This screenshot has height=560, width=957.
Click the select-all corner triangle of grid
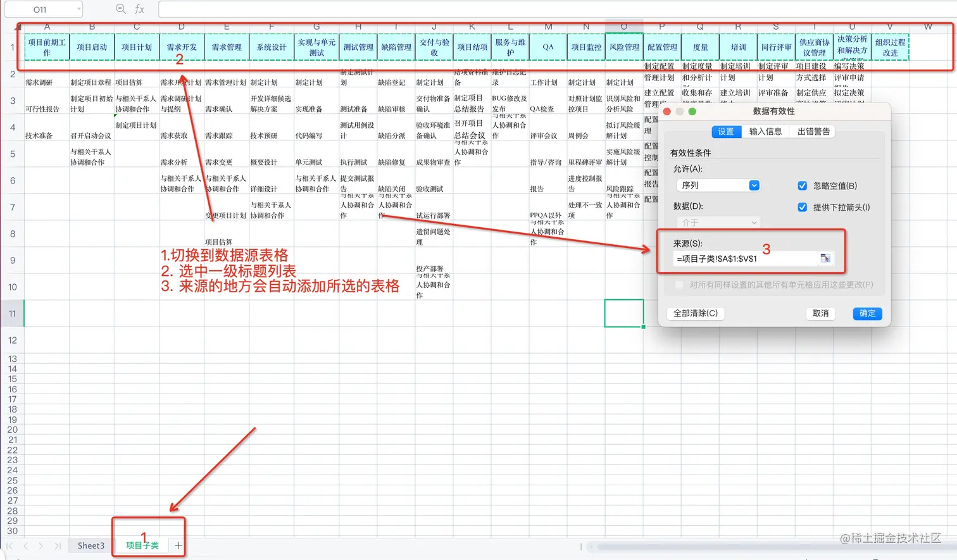(x=18, y=27)
